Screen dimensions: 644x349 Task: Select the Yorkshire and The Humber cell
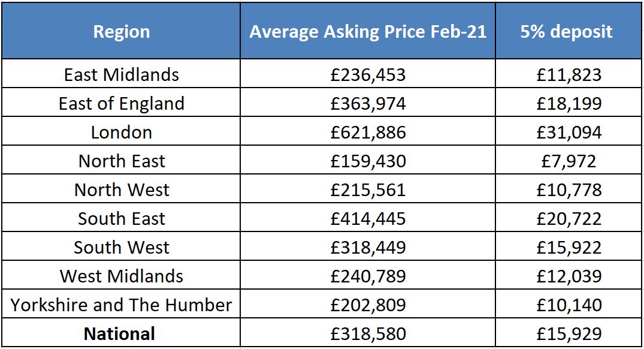click(x=122, y=305)
